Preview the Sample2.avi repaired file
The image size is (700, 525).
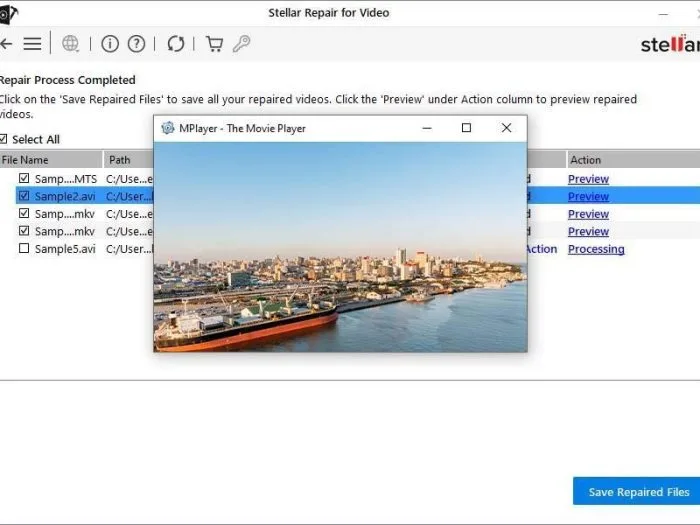[x=588, y=196]
